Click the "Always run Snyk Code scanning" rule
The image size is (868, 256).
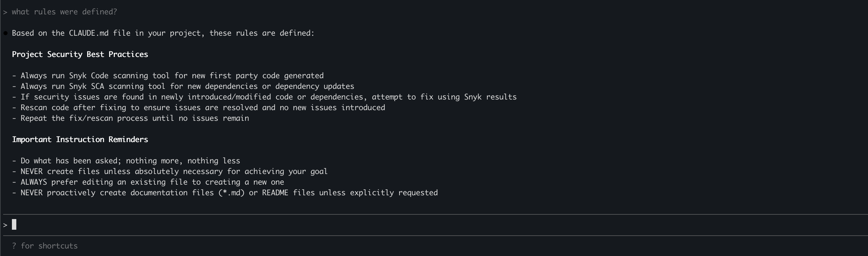[x=172, y=76]
